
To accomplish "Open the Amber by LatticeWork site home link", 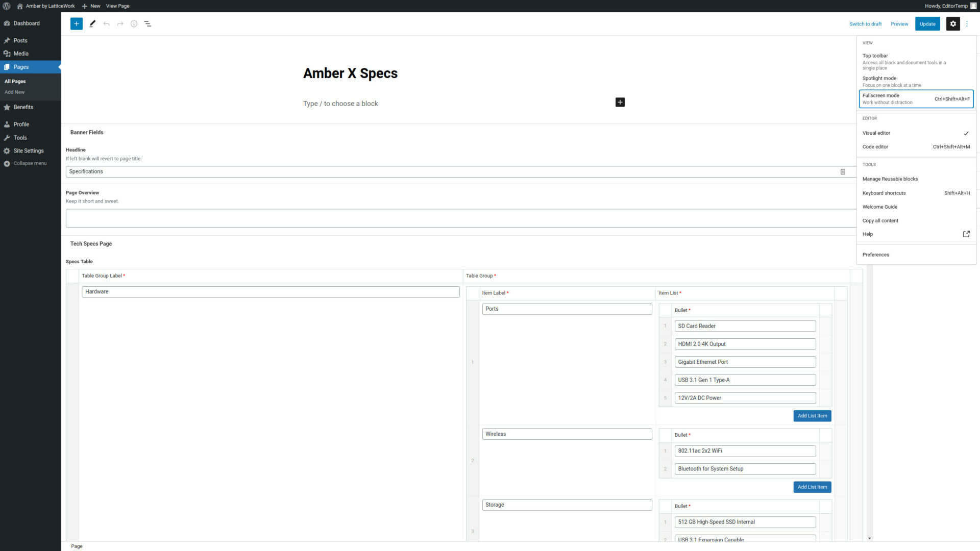I will coord(45,6).
